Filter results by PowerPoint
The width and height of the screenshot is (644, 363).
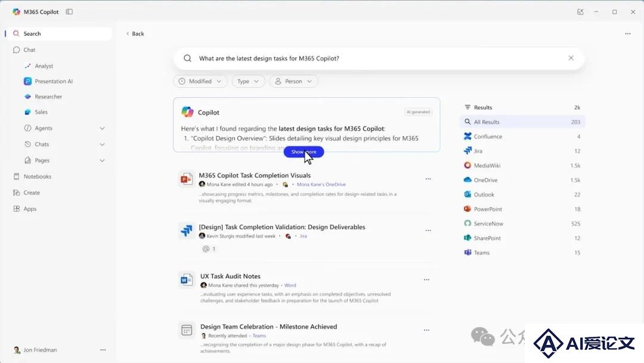click(x=522, y=209)
